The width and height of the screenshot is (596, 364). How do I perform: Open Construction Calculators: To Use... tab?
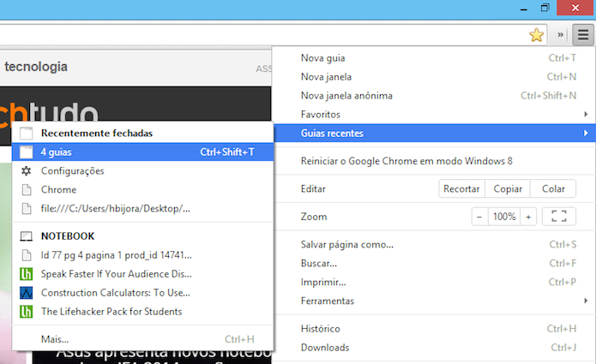142,293
